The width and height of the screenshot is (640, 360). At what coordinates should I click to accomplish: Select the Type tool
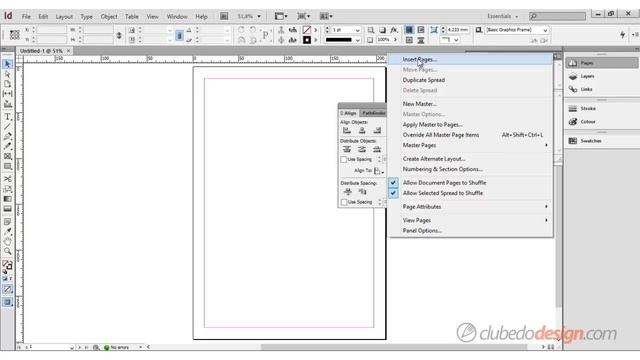pyautogui.click(x=7, y=117)
